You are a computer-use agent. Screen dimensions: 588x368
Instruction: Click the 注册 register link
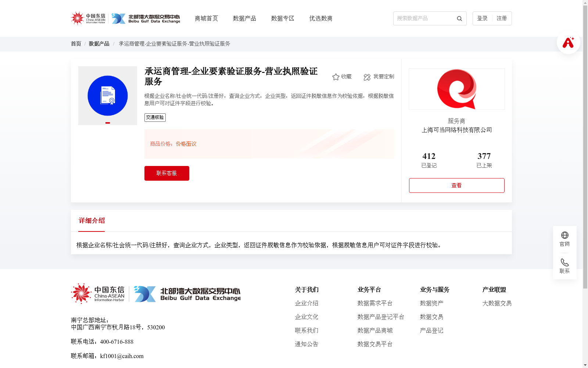(x=502, y=18)
